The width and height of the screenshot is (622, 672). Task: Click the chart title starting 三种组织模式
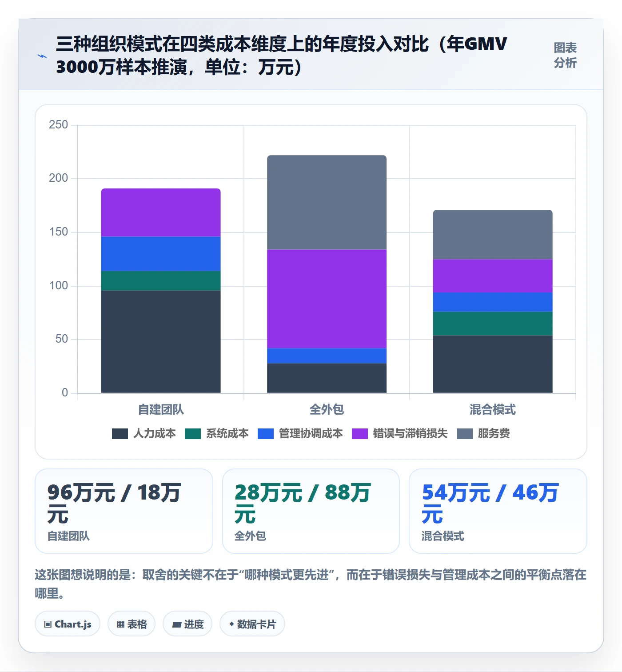click(x=281, y=56)
